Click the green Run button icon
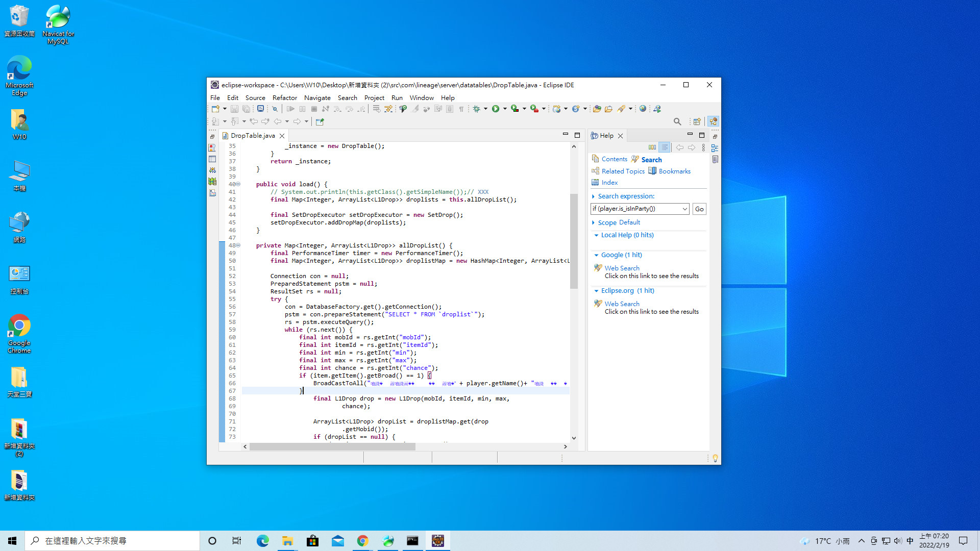This screenshot has width=980, height=551. [495, 109]
